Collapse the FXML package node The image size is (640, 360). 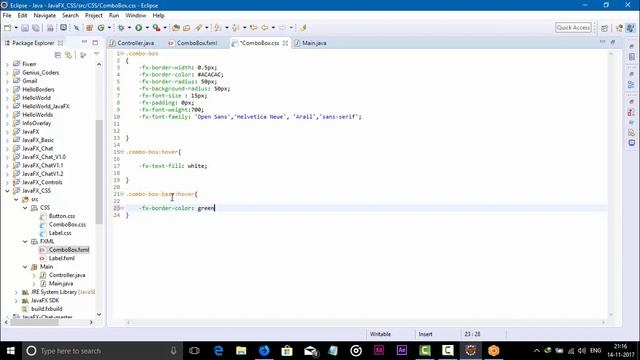pyautogui.click(x=25, y=242)
